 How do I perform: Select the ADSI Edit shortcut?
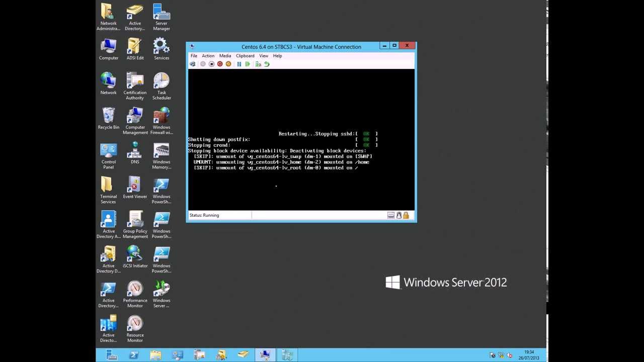[135, 49]
